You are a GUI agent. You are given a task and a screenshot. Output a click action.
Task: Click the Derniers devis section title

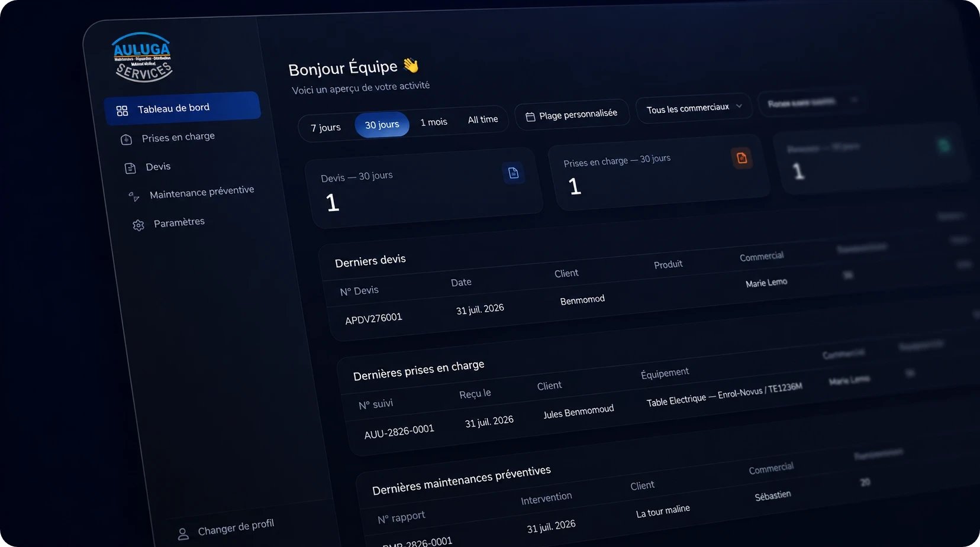pyautogui.click(x=370, y=261)
